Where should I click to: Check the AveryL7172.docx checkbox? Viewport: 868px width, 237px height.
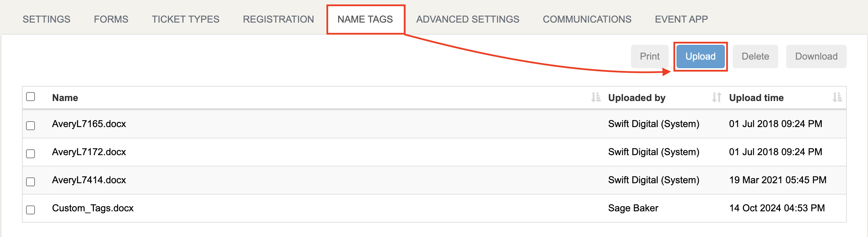[x=30, y=154]
